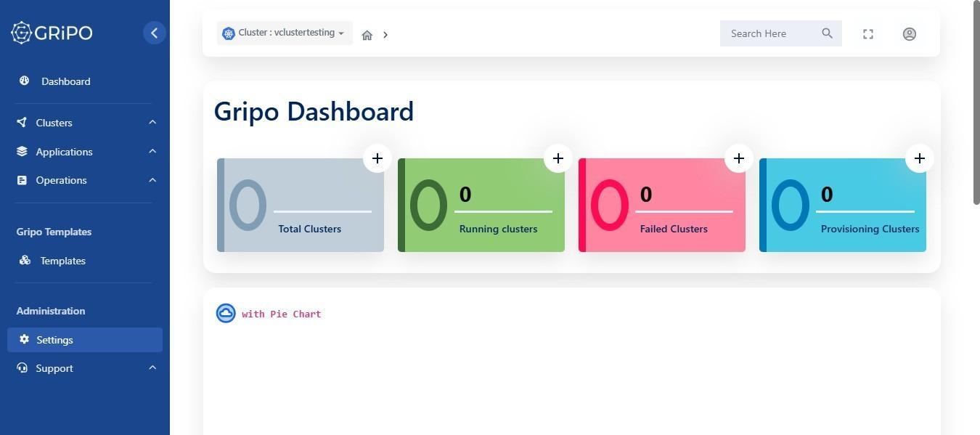Image resolution: width=980 pixels, height=435 pixels.
Task: Expand the Applications sidebar section
Action: (85, 152)
